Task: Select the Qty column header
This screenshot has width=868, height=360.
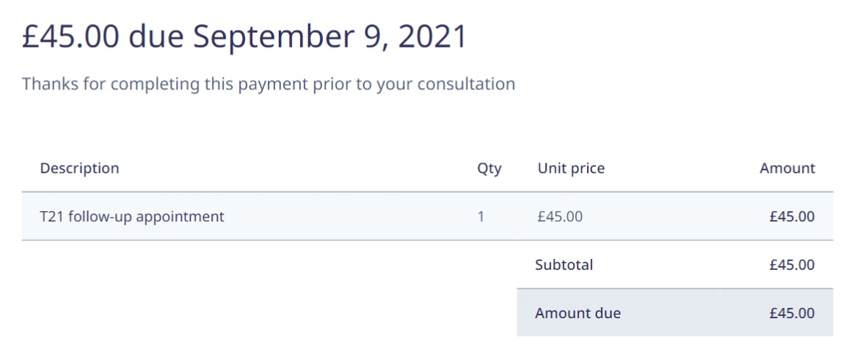Action: click(x=489, y=169)
